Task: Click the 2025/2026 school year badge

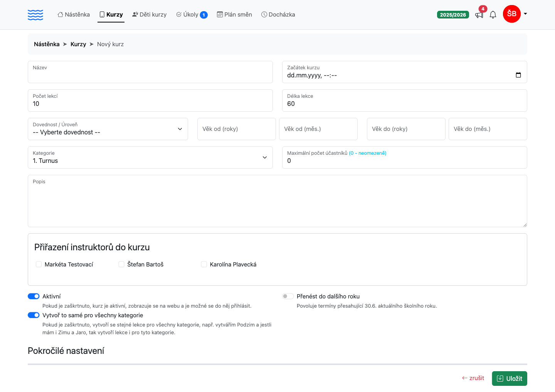Action: tap(453, 15)
